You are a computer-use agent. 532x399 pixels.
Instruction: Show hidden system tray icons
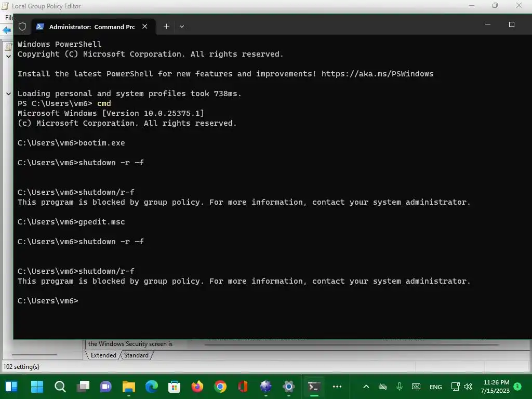pos(366,387)
